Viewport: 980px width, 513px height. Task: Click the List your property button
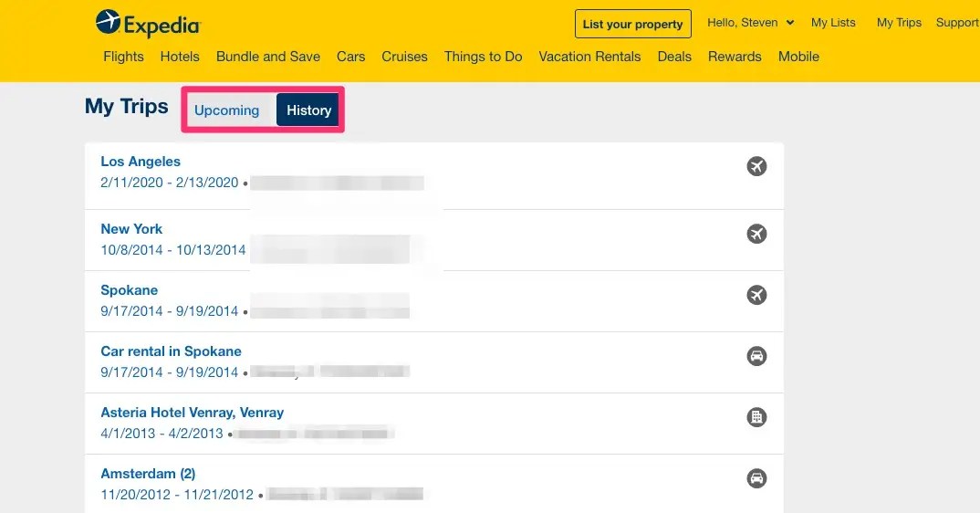(x=633, y=24)
